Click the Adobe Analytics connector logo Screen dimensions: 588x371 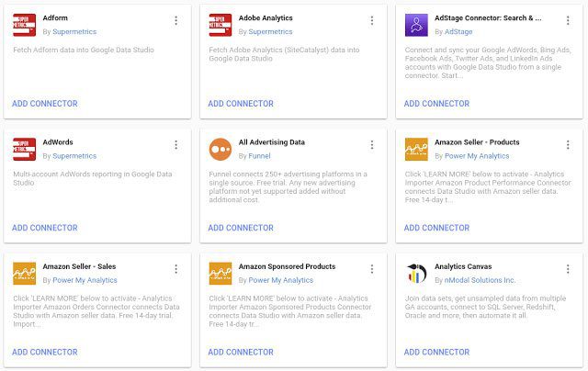[x=220, y=25]
